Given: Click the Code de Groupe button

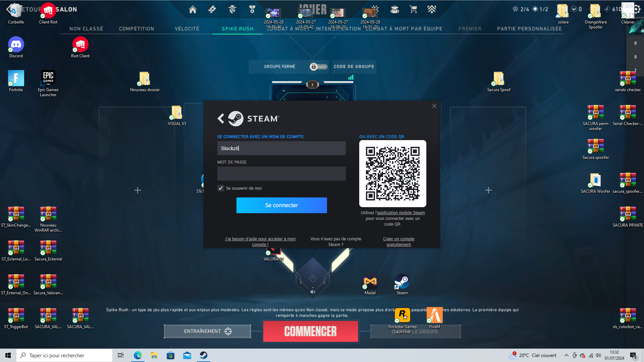Looking at the screenshot, I should click(x=354, y=67).
